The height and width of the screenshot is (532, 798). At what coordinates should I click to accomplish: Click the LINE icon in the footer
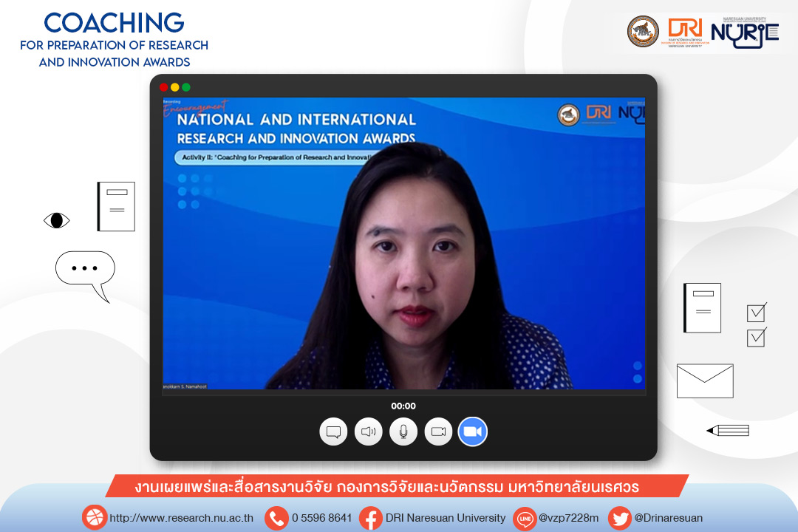click(x=525, y=518)
